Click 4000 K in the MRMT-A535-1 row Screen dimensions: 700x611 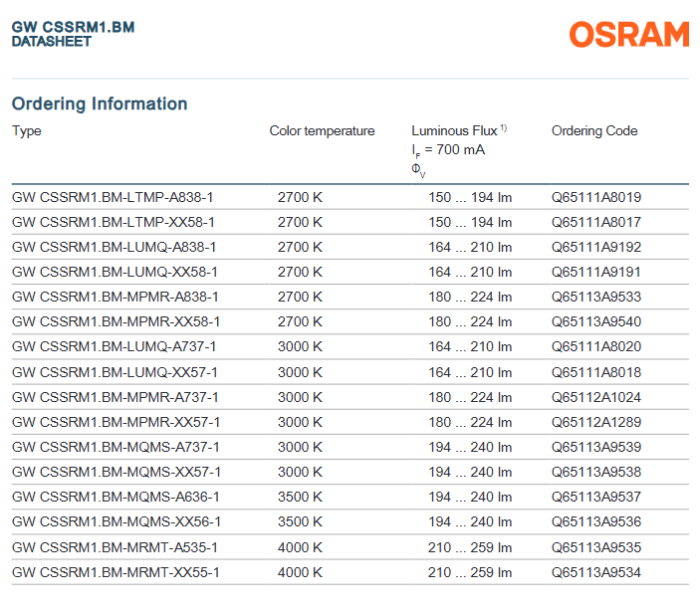pyautogui.click(x=300, y=547)
